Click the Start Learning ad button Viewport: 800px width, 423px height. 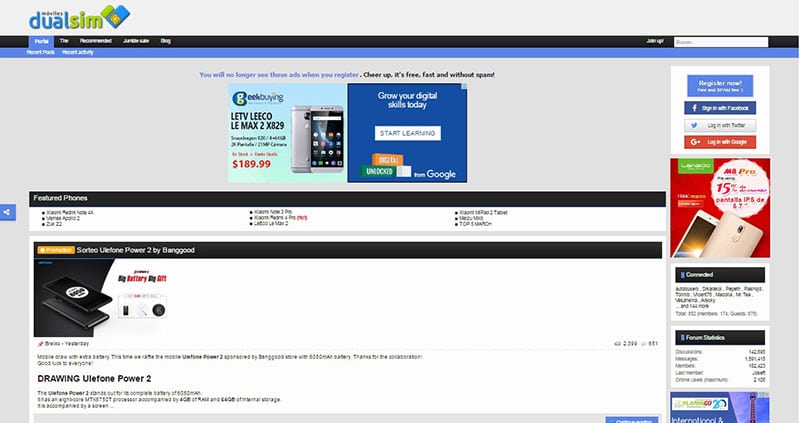click(407, 133)
